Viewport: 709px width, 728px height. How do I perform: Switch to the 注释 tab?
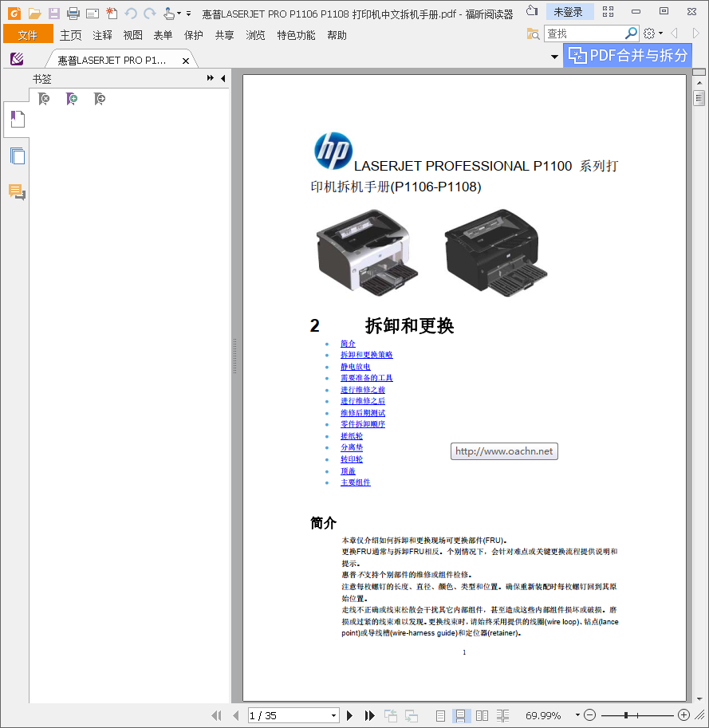pyautogui.click(x=102, y=35)
